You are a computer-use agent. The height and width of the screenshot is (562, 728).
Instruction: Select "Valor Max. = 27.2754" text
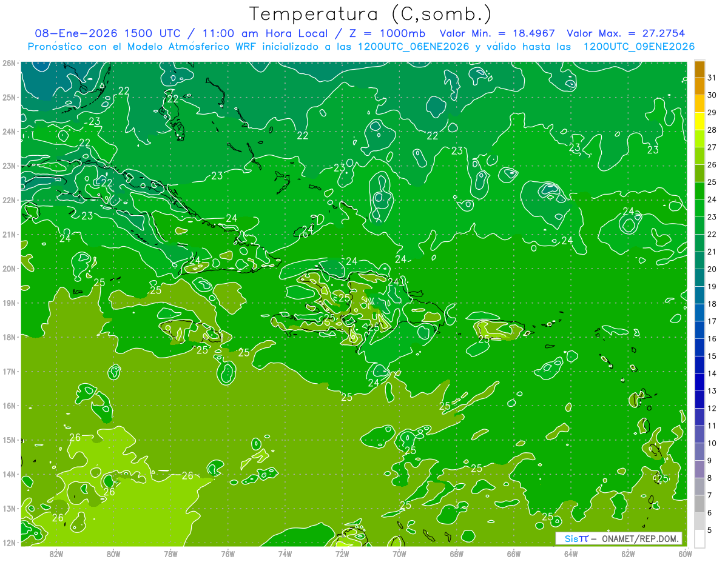(x=626, y=33)
